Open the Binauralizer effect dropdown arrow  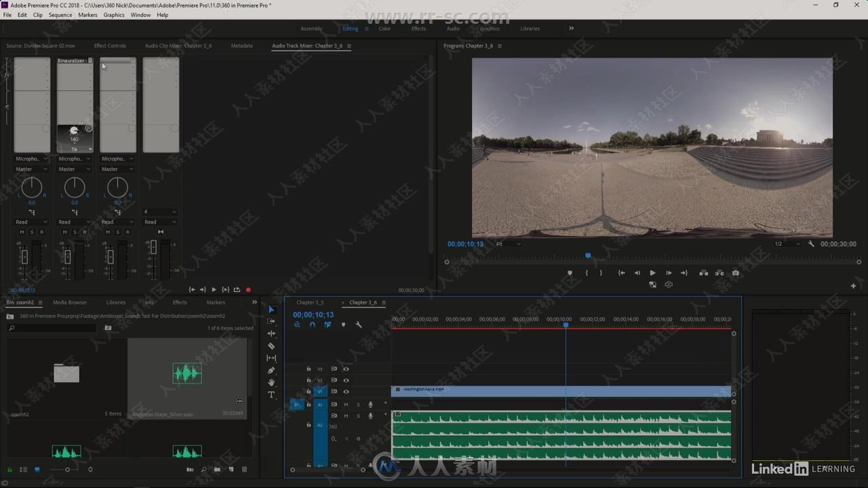tap(90, 60)
